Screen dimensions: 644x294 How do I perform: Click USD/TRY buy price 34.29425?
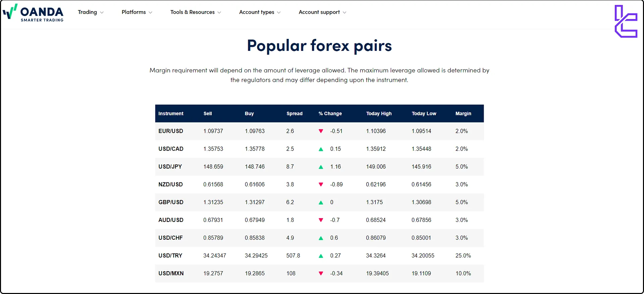[256, 255]
